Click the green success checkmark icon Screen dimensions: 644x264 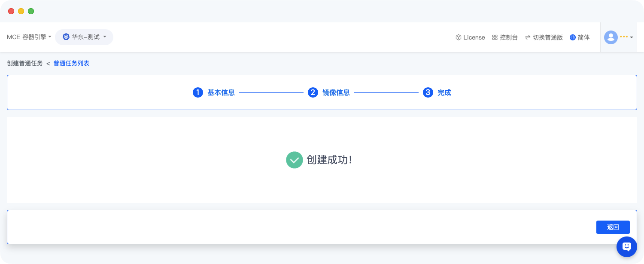295,160
